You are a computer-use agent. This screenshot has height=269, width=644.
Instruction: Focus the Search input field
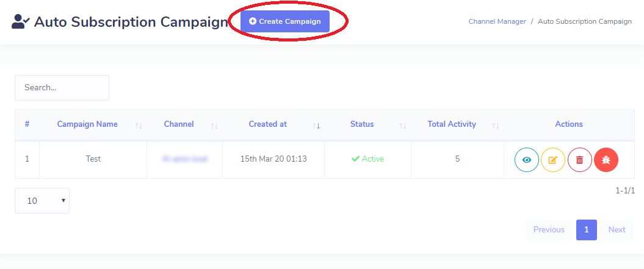(x=62, y=87)
